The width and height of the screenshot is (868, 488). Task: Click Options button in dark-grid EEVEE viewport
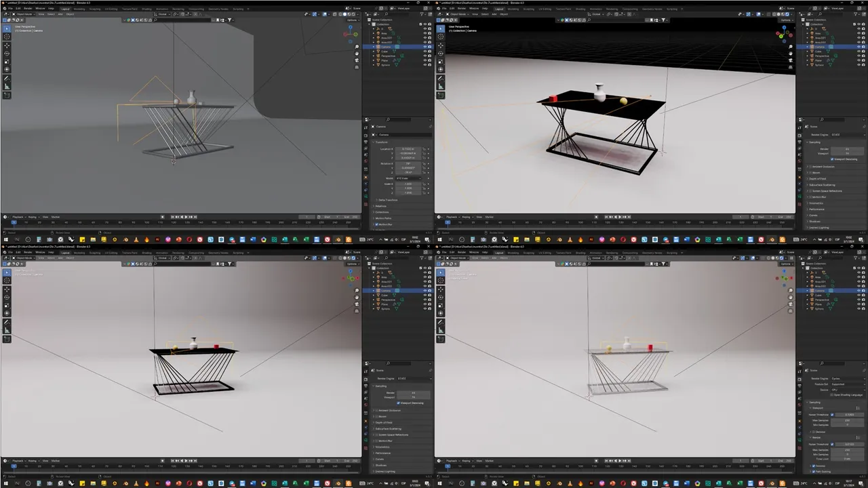[786, 20]
